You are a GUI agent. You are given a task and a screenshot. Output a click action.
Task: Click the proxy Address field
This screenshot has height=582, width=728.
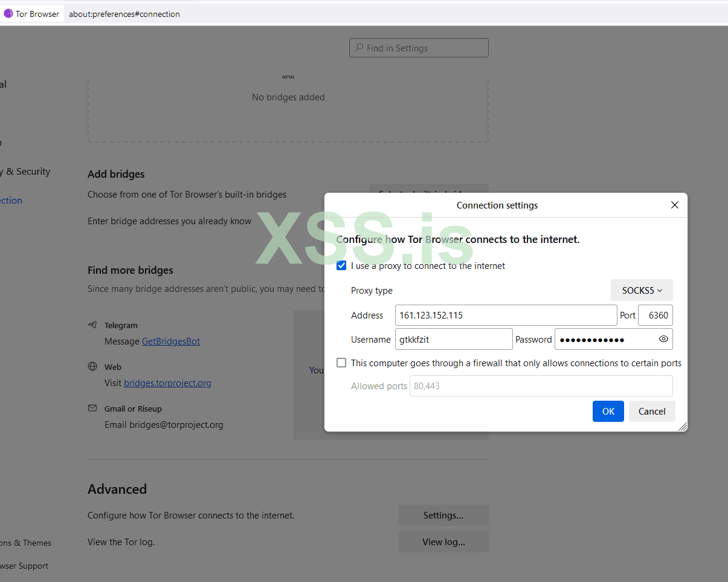(x=506, y=315)
